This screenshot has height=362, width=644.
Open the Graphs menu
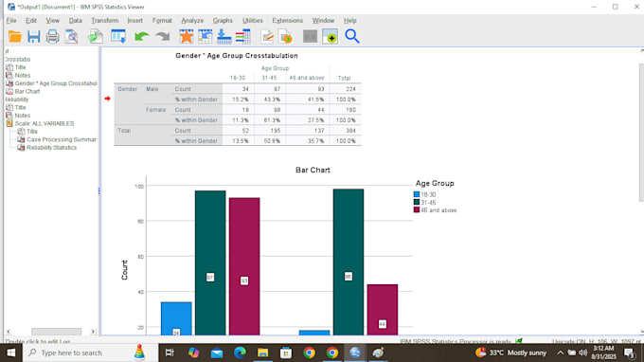(223, 21)
